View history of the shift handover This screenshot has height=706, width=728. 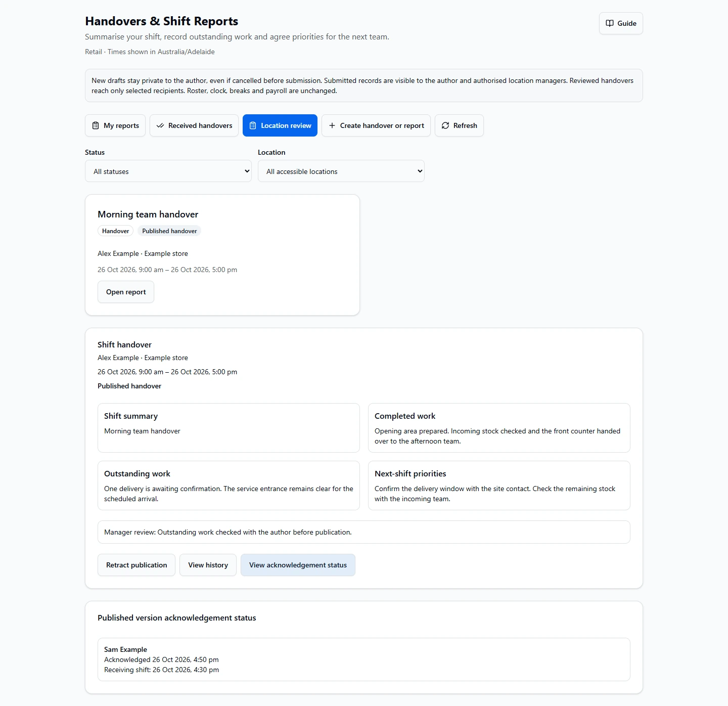(x=208, y=565)
